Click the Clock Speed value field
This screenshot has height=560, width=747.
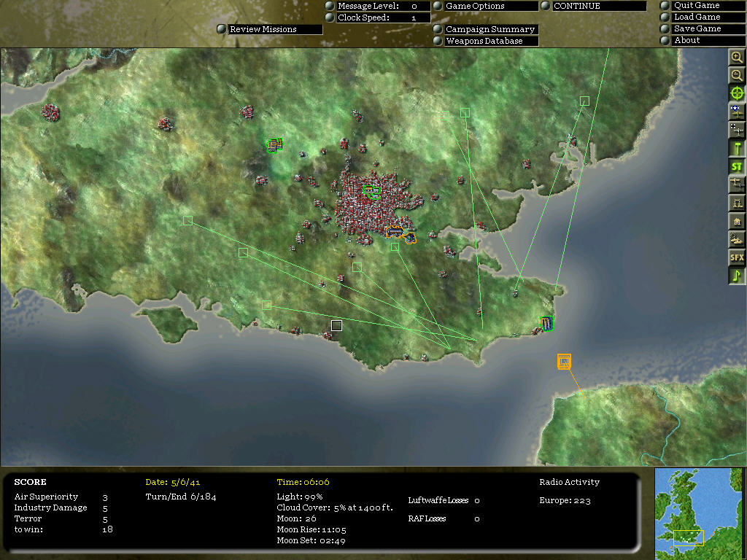414,17
